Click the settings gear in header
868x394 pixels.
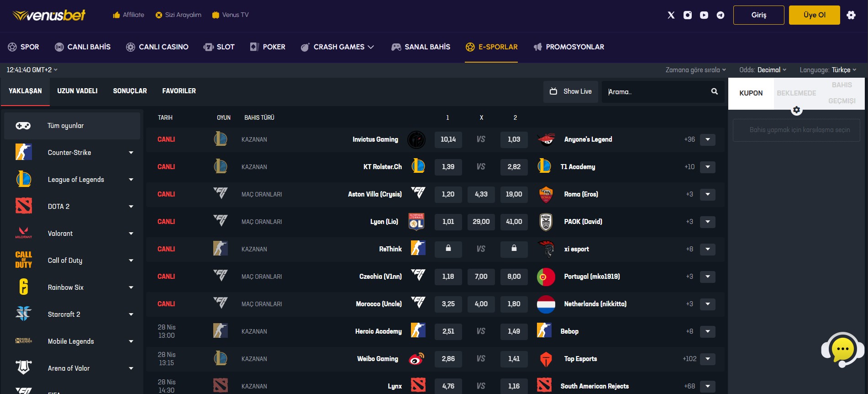click(x=851, y=15)
